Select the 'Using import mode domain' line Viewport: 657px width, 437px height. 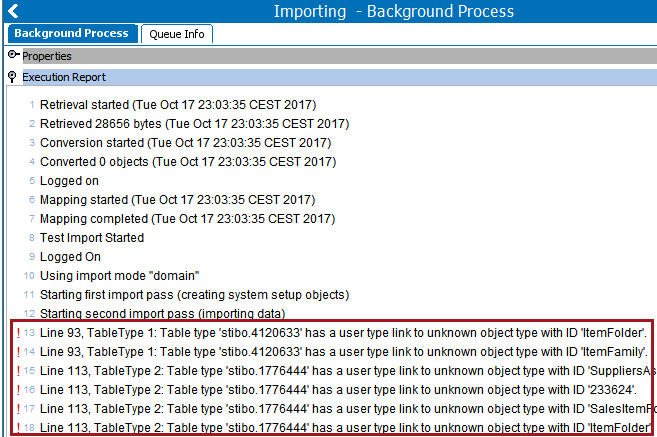pyautogui.click(x=119, y=276)
